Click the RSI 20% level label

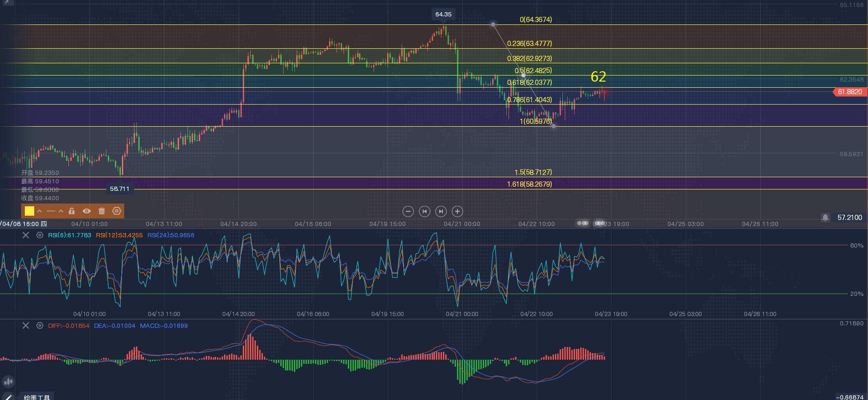coord(857,294)
